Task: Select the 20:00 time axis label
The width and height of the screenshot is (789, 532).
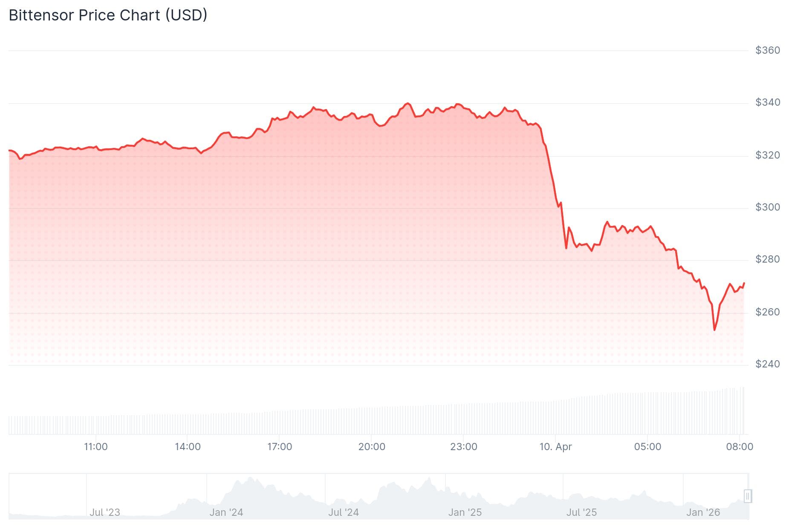Action: coord(372,447)
